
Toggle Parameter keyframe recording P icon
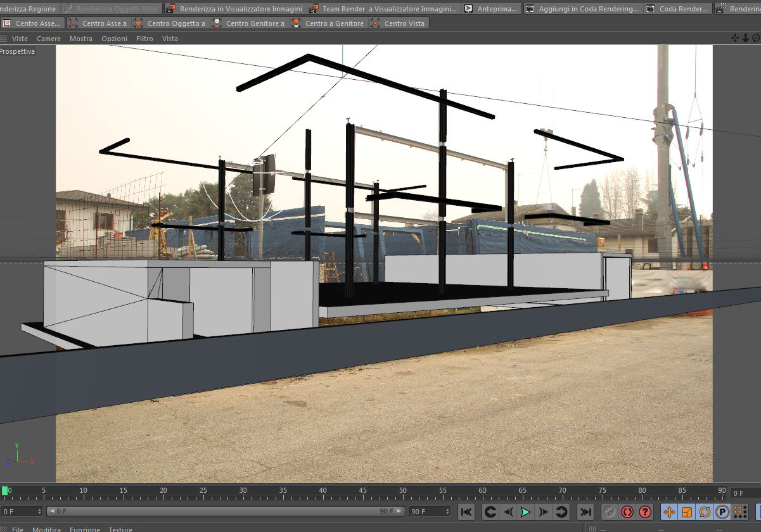point(722,512)
